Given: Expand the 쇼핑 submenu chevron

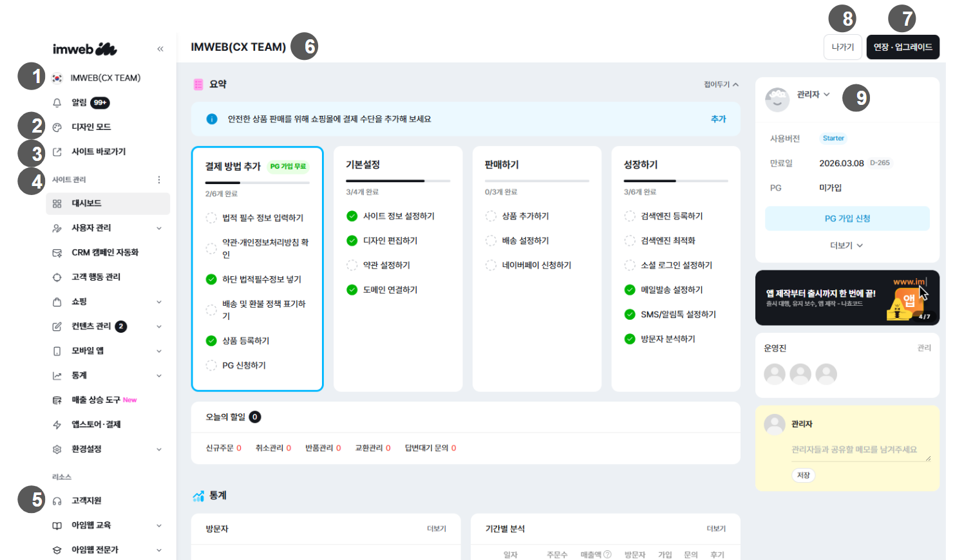Looking at the screenshot, I should pos(159,302).
